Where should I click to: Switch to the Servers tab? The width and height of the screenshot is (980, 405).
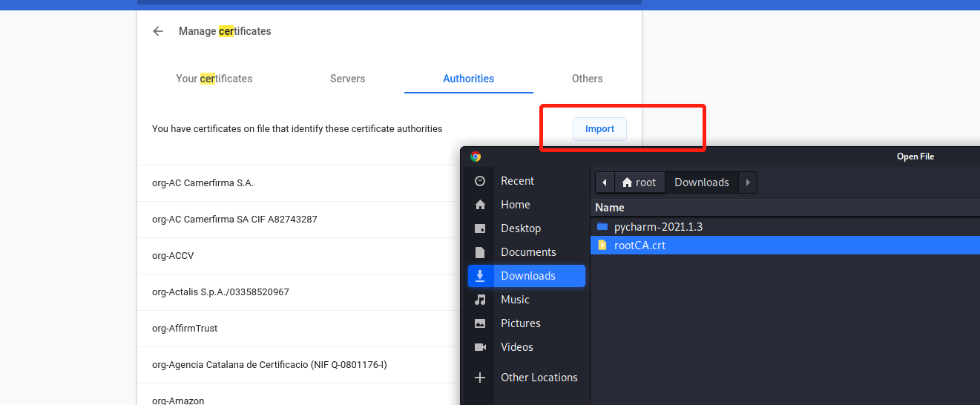[x=347, y=79]
